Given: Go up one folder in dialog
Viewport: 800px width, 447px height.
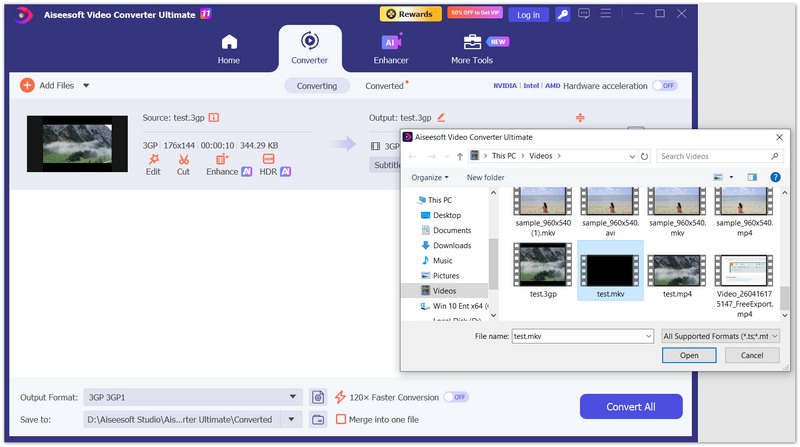Looking at the screenshot, I should [x=460, y=156].
